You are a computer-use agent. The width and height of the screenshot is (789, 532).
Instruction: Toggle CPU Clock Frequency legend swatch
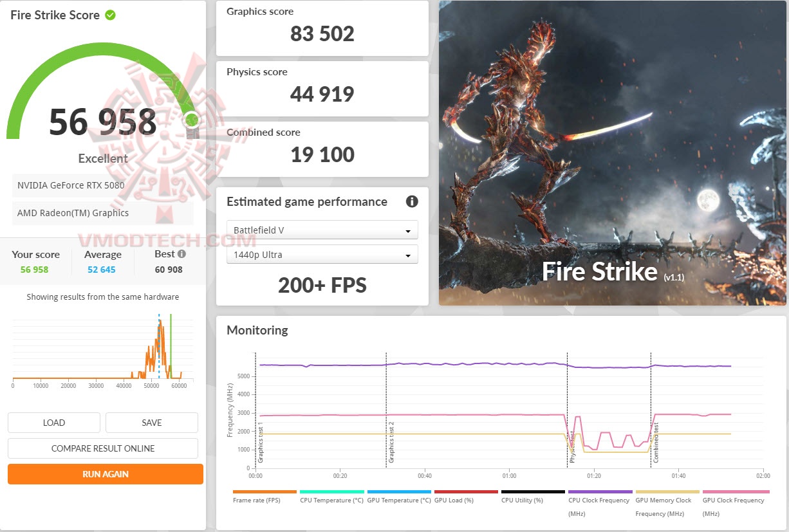coord(600,491)
